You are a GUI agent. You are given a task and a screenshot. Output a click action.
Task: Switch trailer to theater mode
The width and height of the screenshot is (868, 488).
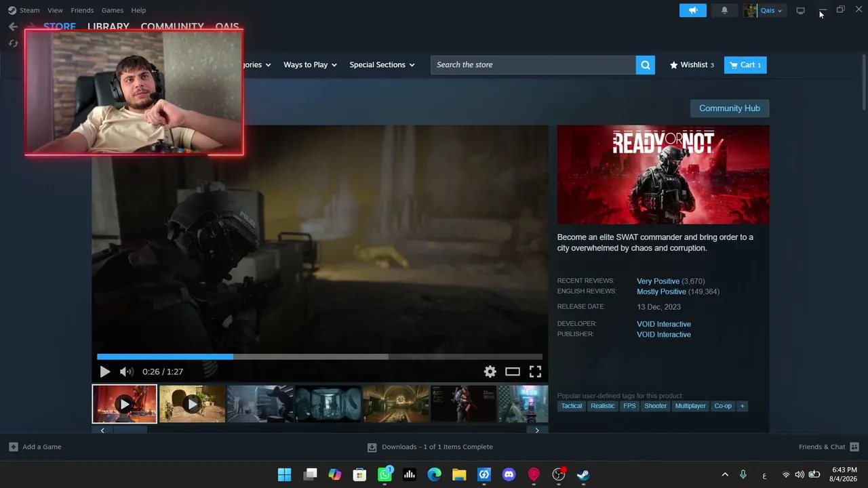point(513,371)
